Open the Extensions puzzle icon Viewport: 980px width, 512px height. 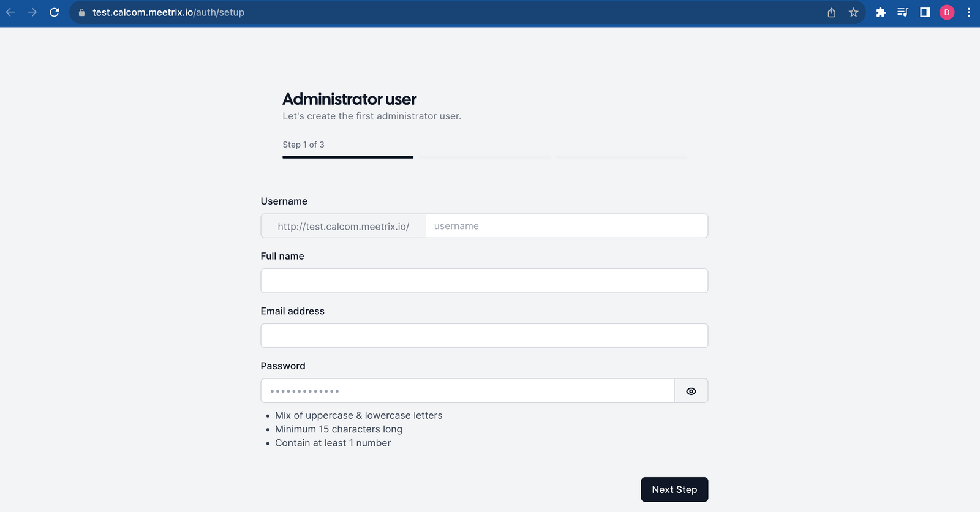[881, 12]
